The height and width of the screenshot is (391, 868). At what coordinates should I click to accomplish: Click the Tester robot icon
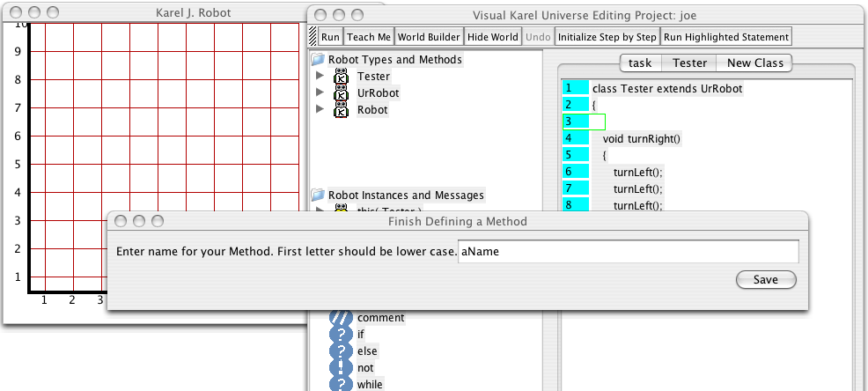341,77
